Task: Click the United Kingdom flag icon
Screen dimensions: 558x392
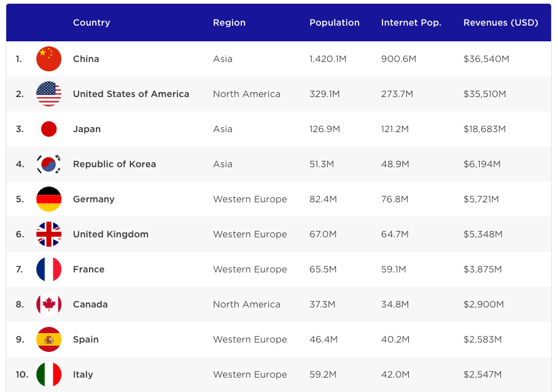Action: click(x=48, y=234)
